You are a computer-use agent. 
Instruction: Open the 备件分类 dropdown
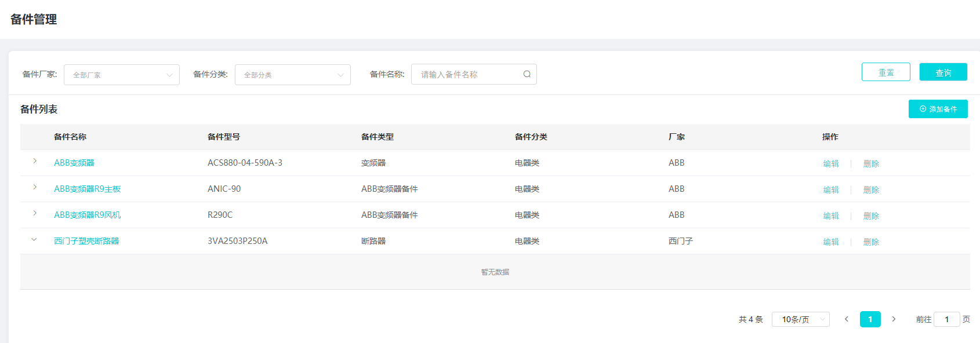(293, 75)
